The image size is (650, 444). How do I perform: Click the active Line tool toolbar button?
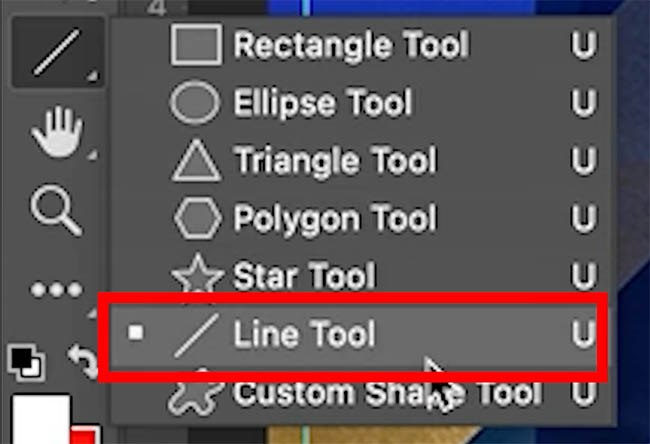click(x=58, y=53)
